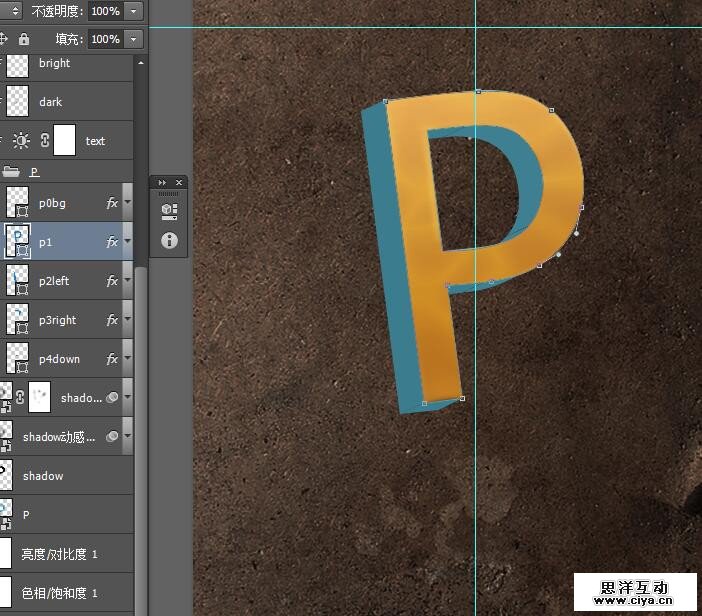Click the lock-all padlock icon
The image size is (702, 616).
(x=24, y=39)
